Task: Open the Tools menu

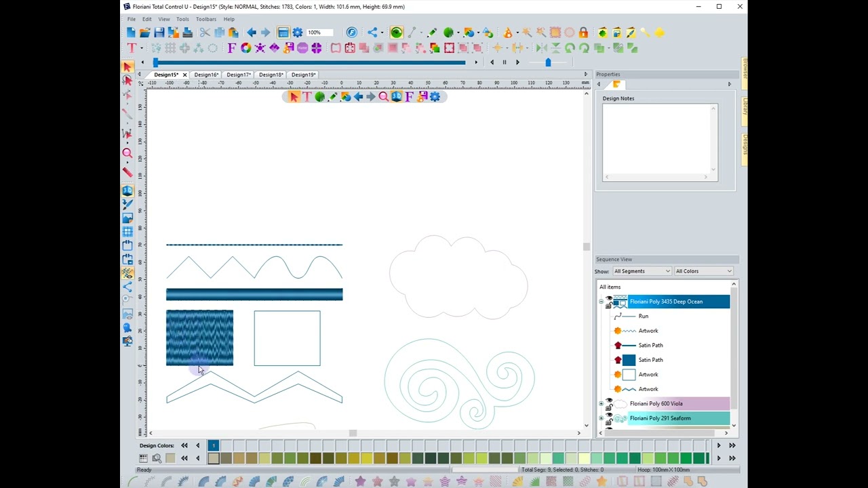Action: (x=182, y=19)
